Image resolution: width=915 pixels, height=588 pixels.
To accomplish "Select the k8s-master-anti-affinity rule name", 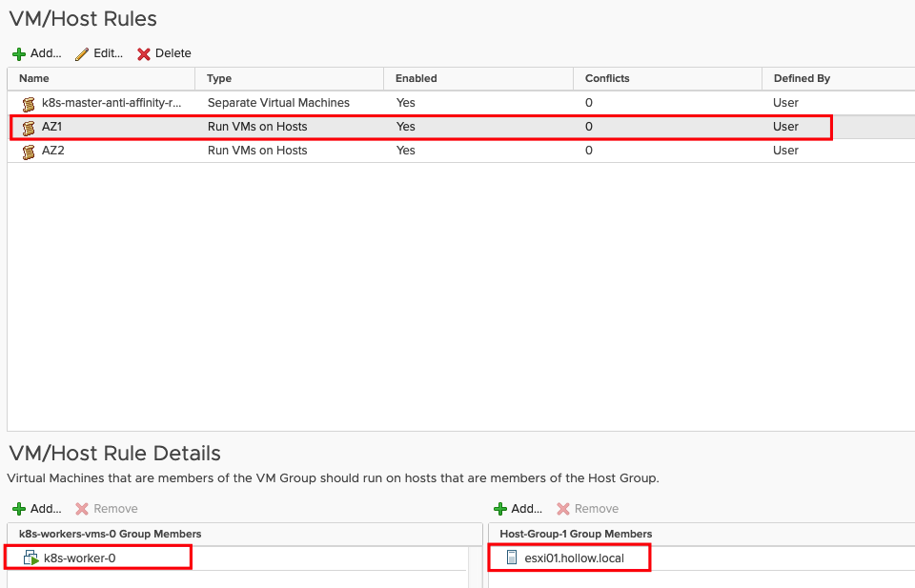I will coord(111,103).
